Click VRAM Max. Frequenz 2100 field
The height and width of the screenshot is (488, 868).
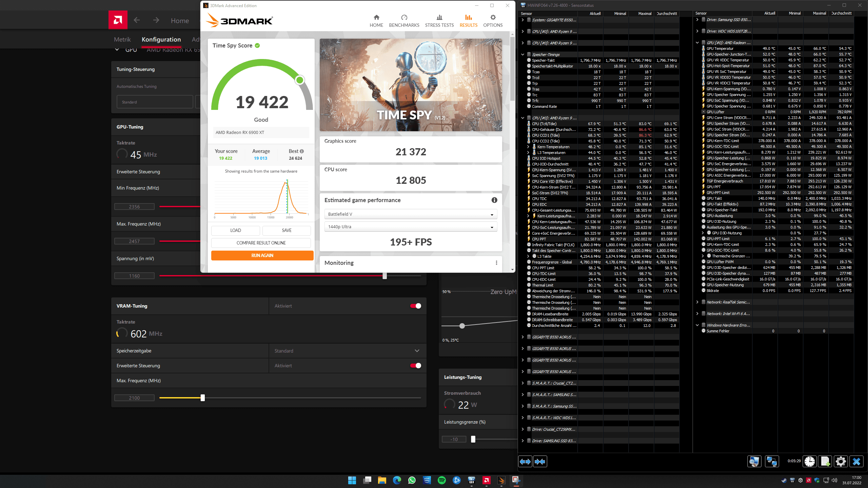coord(134,398)
